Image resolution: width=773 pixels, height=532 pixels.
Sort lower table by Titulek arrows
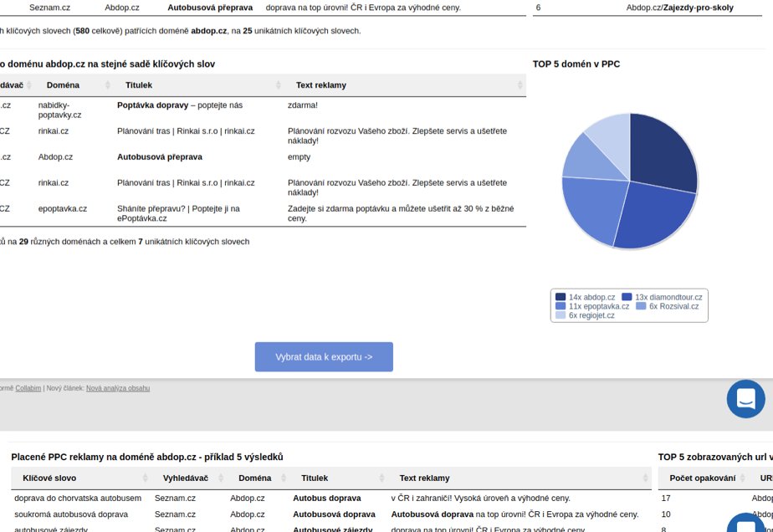click(x=381, y=478)
